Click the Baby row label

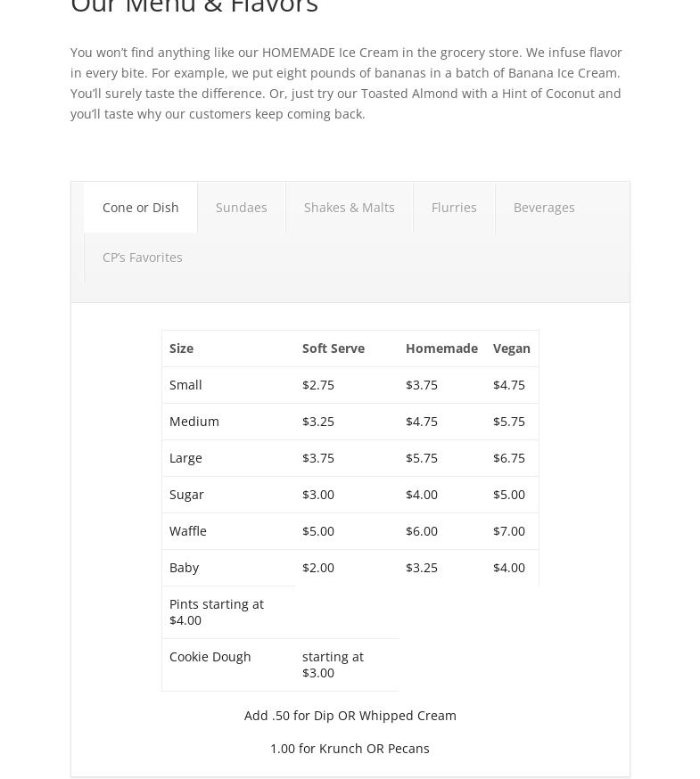tap(184, 568)
